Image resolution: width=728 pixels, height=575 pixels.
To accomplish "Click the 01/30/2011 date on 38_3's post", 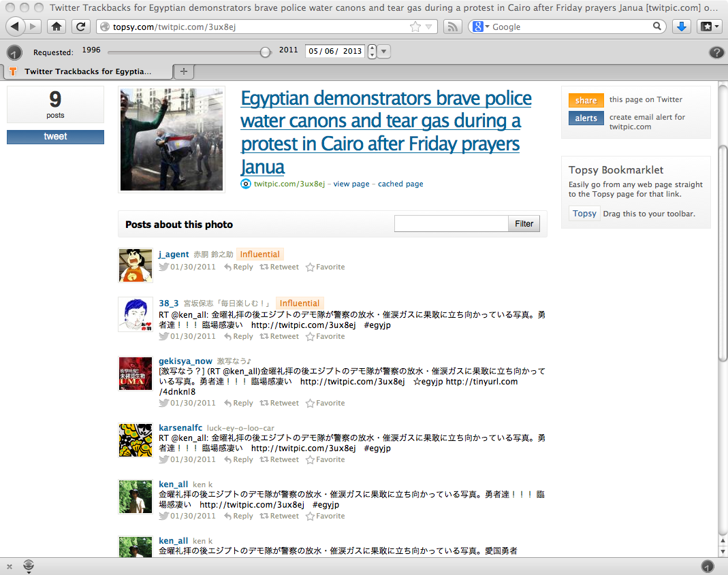I will [193, 336].
